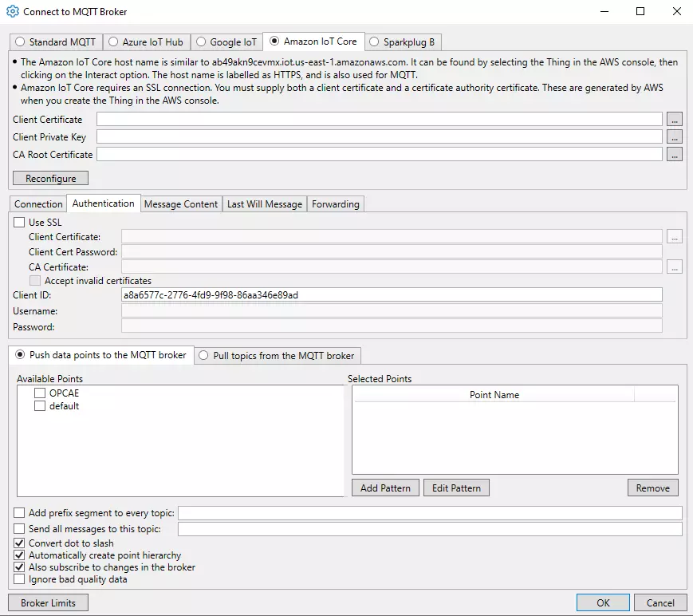Click the Edit Pattern button

(x=456, y=488)
